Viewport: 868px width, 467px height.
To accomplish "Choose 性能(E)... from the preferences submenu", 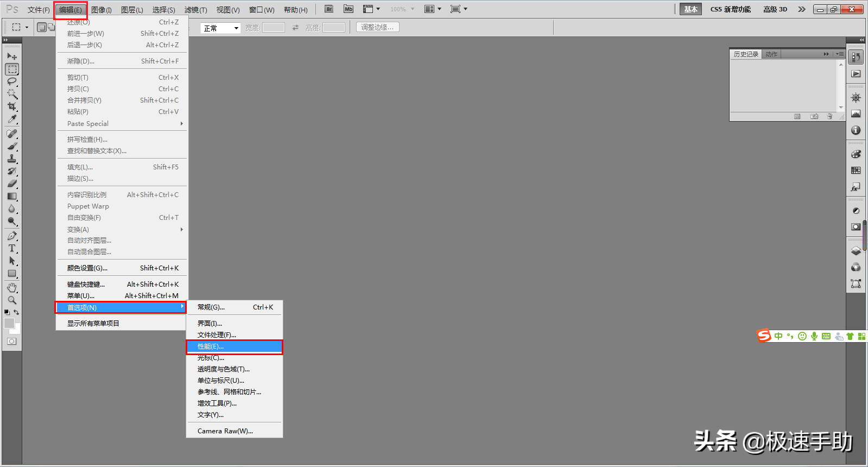I will pos(233,346).
